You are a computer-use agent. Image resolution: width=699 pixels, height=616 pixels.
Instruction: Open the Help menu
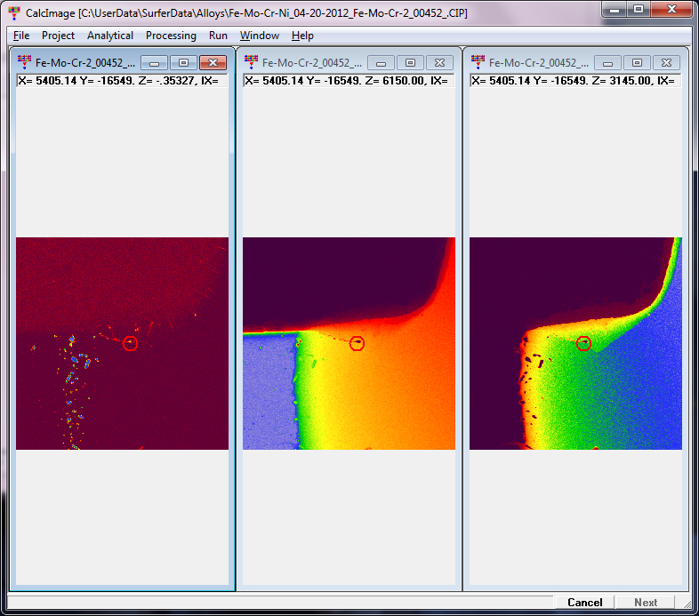tap(302, 36)
